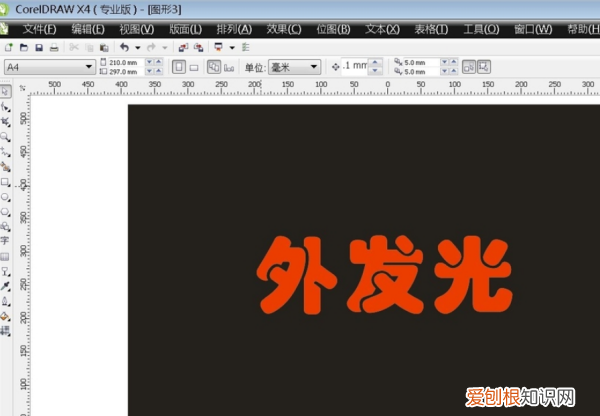Increase the page width 210.0 mm
The image size is (600, 416).
pyautogui.click(x=158, y=62)
